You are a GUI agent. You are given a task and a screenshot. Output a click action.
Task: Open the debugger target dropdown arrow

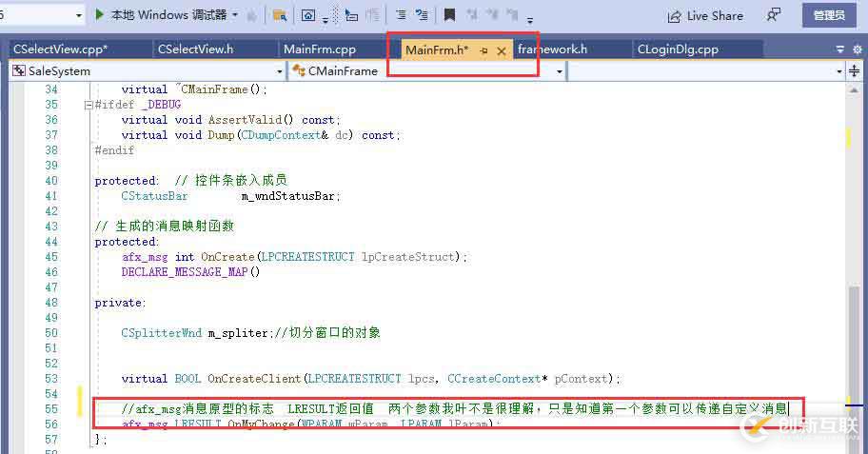235,15
